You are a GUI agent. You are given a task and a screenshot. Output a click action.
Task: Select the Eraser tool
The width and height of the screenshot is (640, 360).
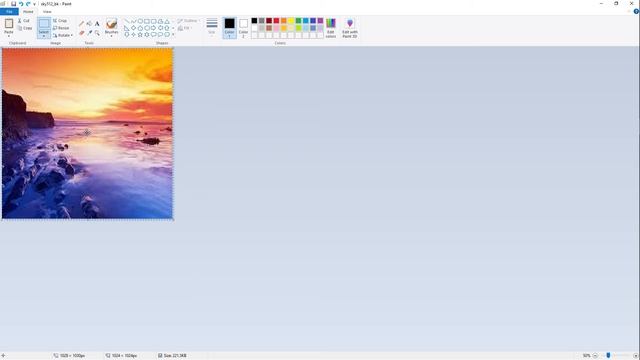click(x=82, y=33)
